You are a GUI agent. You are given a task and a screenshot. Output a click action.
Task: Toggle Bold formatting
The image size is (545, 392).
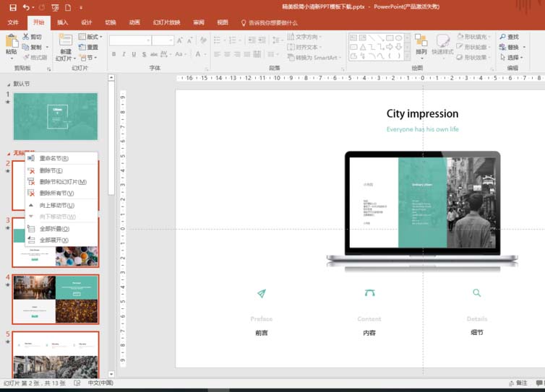(113, 54)
